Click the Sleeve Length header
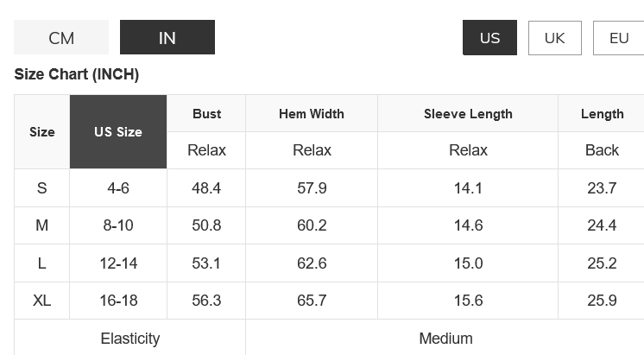 [468, 114]
